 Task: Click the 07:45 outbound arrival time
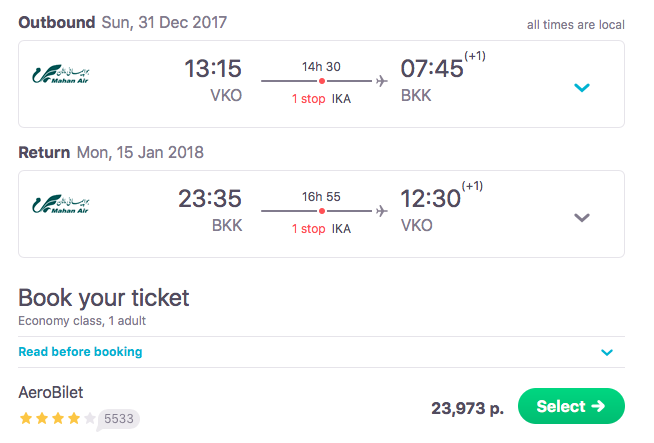click(x=432, y=69)
